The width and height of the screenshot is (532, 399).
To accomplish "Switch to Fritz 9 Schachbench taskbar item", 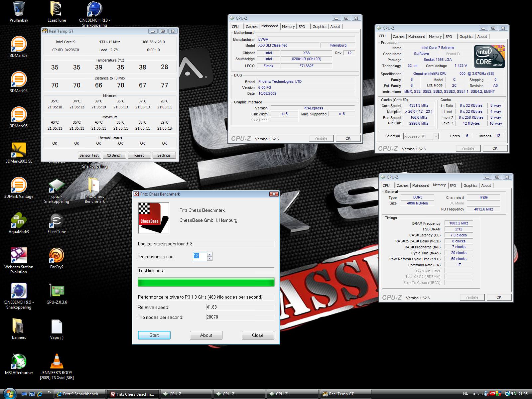I will tap(80, 394).
